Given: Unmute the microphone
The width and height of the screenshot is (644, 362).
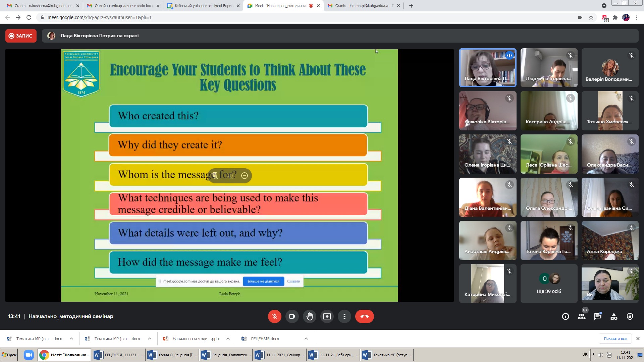Looking at the screenshot, I should (274, 316).
